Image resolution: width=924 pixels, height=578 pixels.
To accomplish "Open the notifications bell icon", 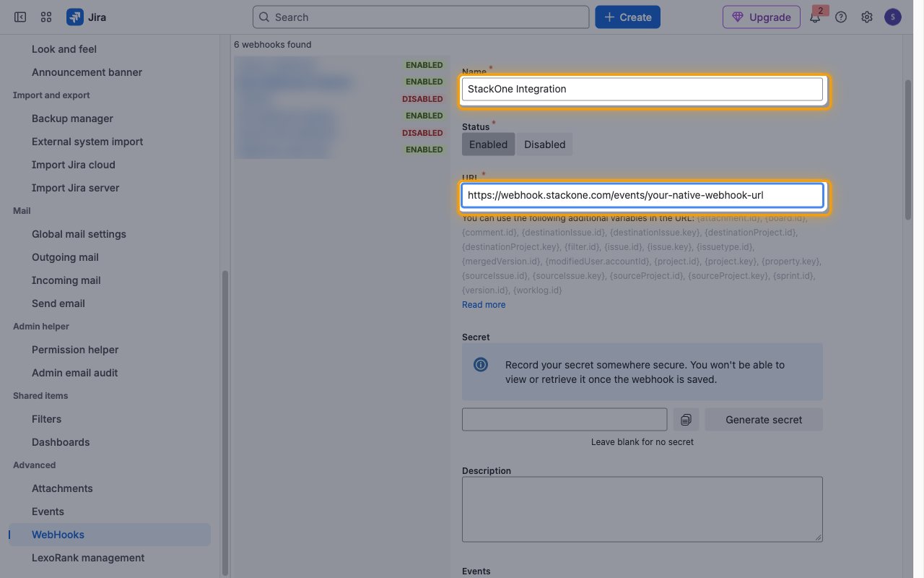I will click(815, 17).
